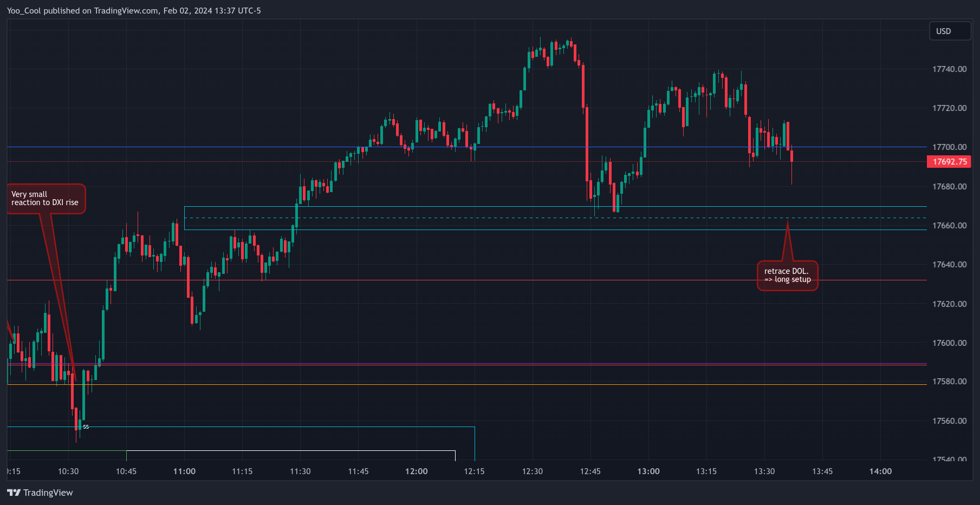Select the orange horizontal line near 17580
Screen dimensions: 980x505
pos(467,385)
